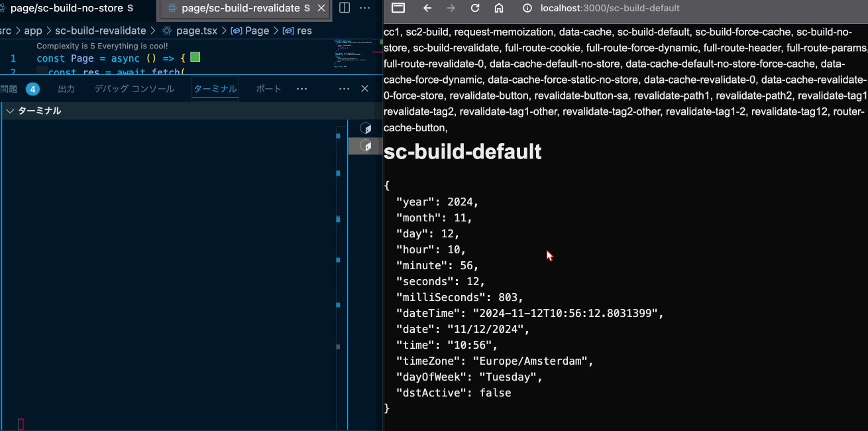Open the 問題 panel tab

(9, 89)
